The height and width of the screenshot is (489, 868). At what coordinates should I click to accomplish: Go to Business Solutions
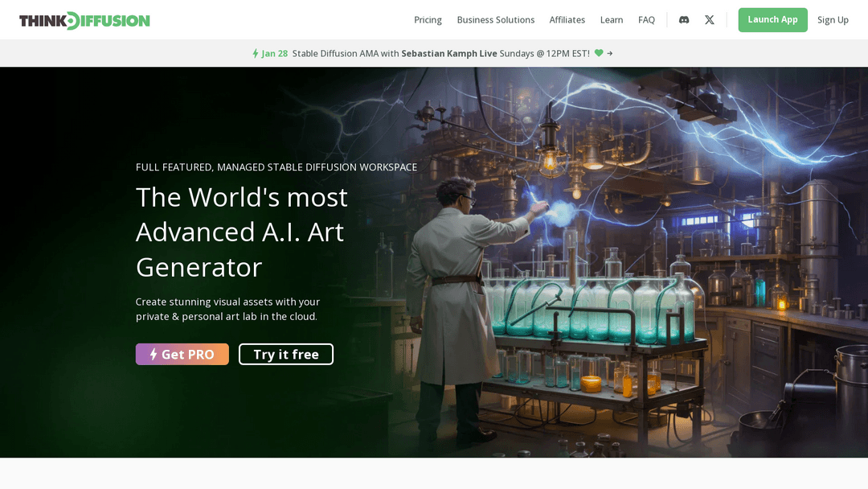point(495,20)
